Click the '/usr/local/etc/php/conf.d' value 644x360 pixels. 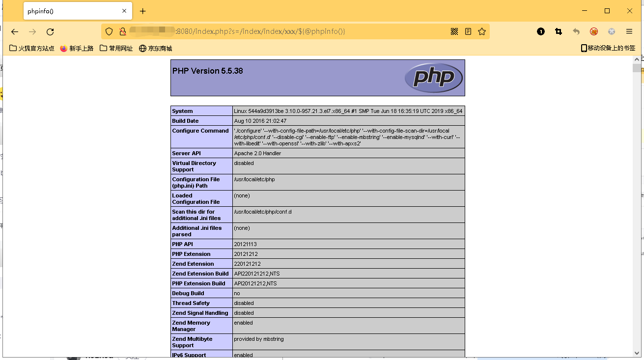click(263, 212)
